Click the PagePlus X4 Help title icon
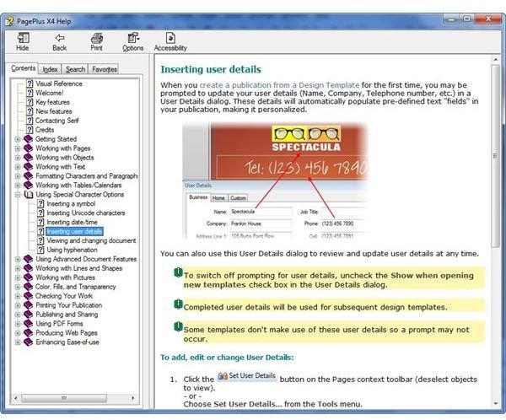The image size is (506, 420). [9, 21]
